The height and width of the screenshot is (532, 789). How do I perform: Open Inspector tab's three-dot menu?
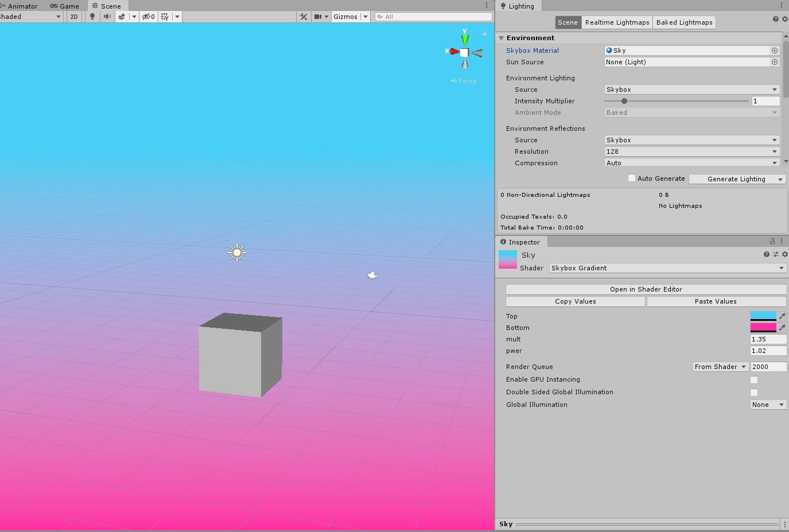(x=782, y=241)
